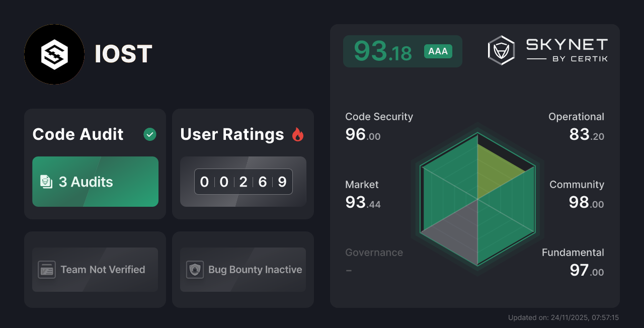644x328 pixels.
Task: Select the 00269 ratings counter display
Action: pyautogui.click(x=243, y=182)
